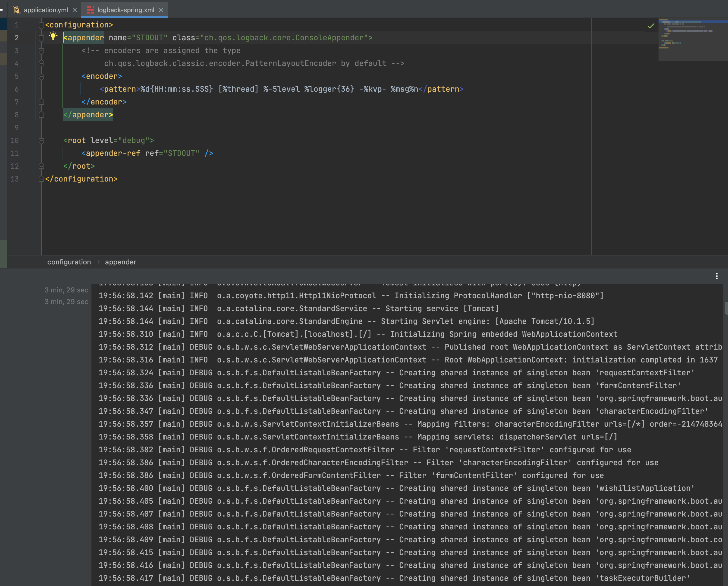The image size is (728, 586).
Task: Collapse the appender block on line 2
Action: pos(41,38)
